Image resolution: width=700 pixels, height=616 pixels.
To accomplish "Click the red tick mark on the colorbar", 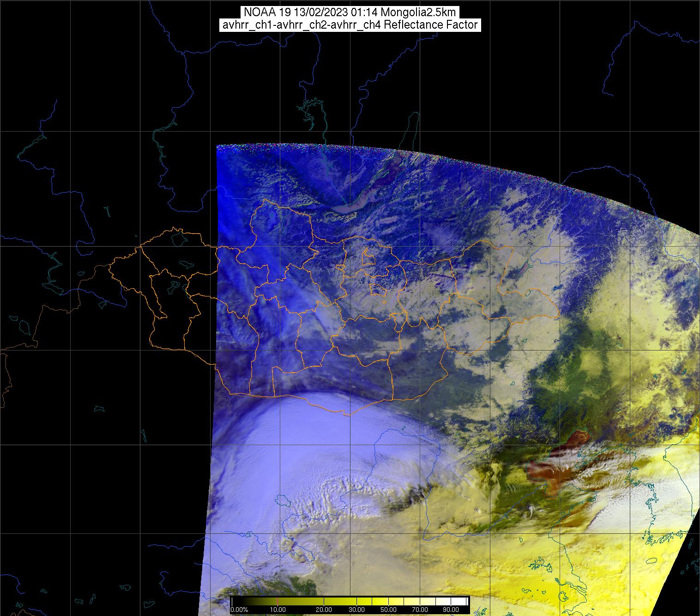I will pos(278,602).
